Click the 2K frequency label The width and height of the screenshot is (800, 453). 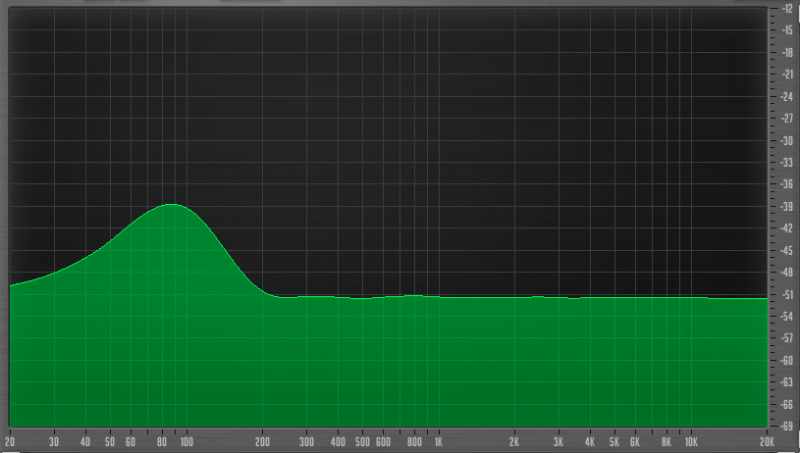514,441
